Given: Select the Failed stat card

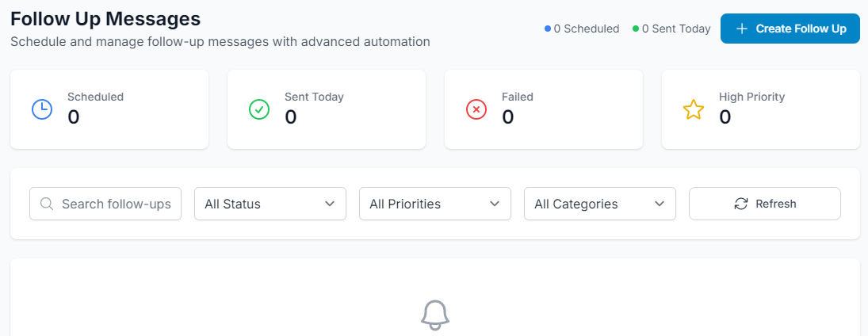Looking at the screenshot, I should (x=544, y=109).
